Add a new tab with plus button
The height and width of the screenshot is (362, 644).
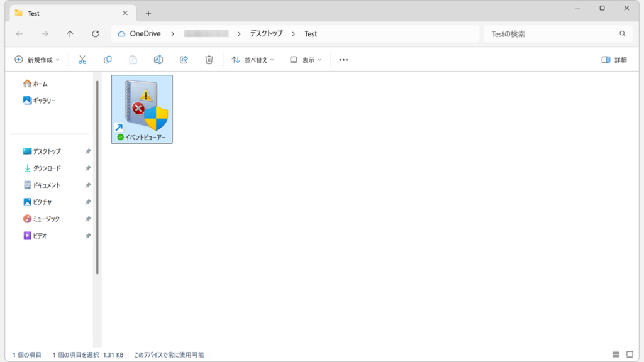[x=148, y=13]
